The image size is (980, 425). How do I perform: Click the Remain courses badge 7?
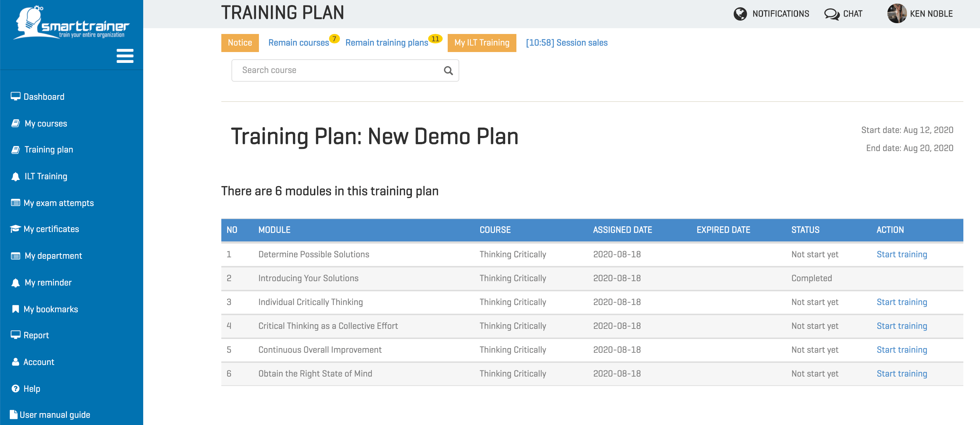pos(334,38)
